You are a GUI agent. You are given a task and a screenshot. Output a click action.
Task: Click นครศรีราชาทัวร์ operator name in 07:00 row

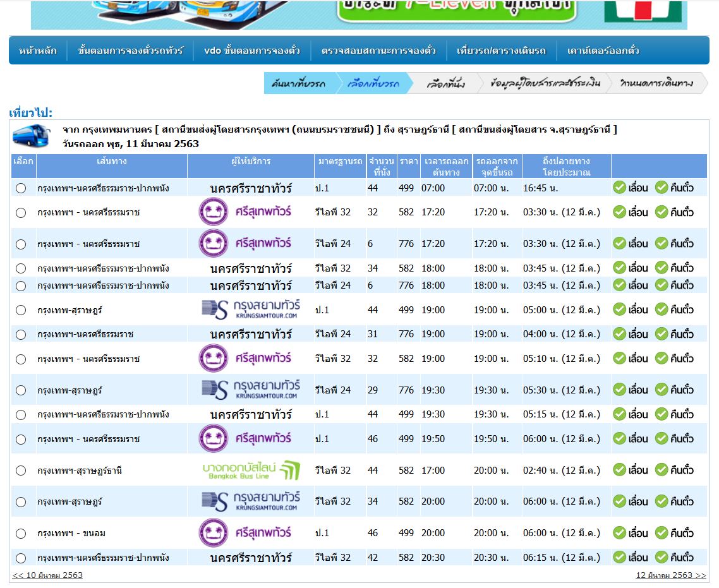(251, 188)
